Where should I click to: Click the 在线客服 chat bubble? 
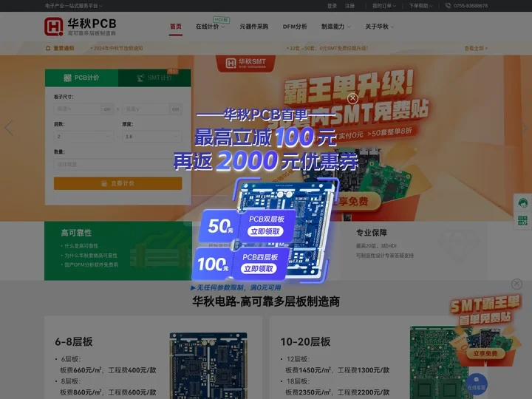tap(477, 383)
